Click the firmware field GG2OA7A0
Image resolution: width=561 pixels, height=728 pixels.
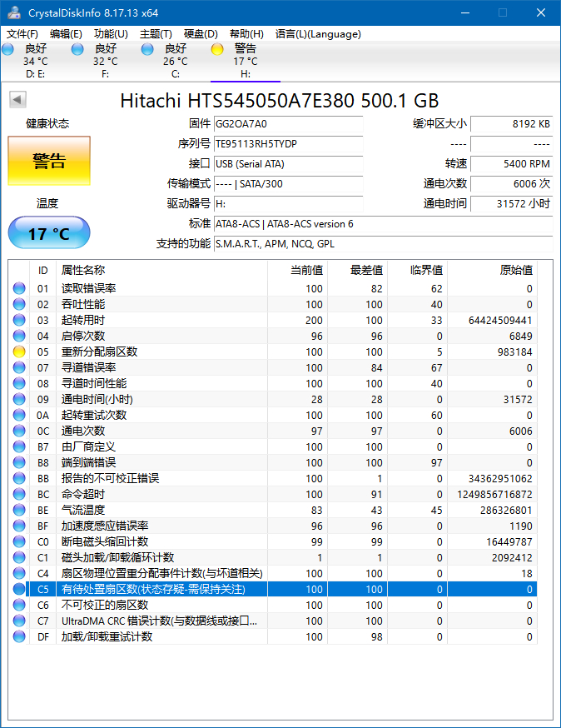tap(288, 124)
